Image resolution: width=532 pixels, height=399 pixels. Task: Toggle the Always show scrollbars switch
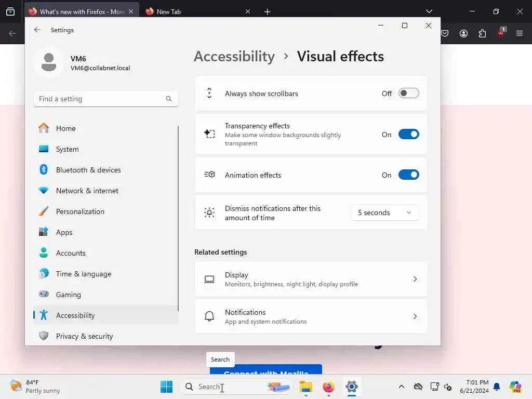408,94
